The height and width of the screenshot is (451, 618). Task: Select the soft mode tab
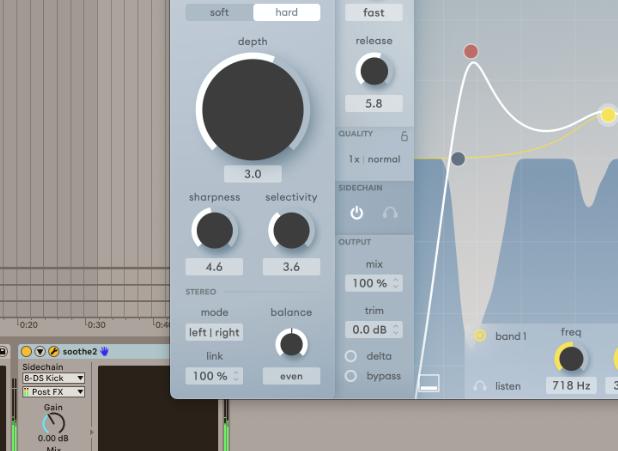click(x=218, y=12)
